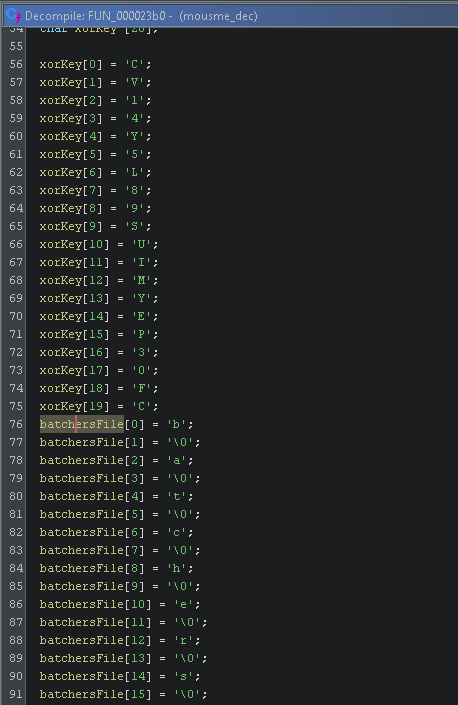
Task: Click batchersFile[1] on line 77
Action: (x=92, y=442)
